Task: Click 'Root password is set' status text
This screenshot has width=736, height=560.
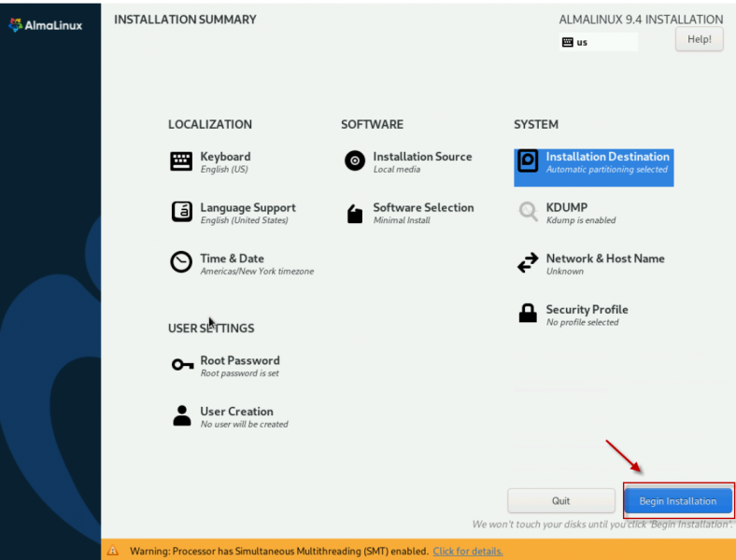Action: (x=239, y=373)
